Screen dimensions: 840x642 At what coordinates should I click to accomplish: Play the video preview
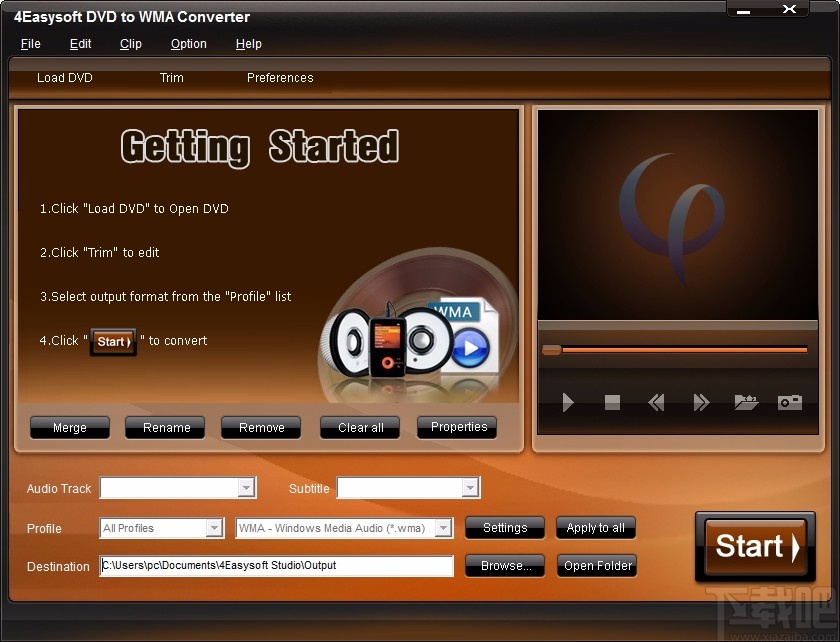point(568,402)
